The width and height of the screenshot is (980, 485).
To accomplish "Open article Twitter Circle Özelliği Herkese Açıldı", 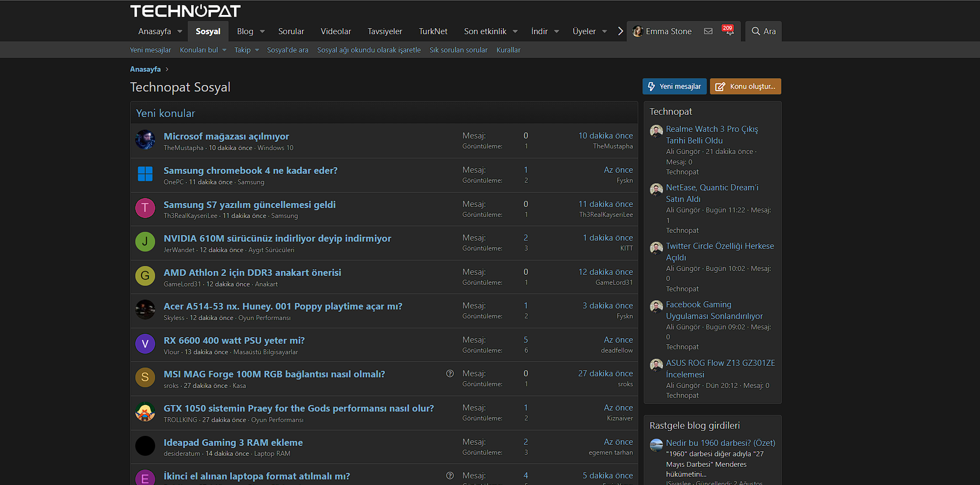I will (x=720, y=252).
